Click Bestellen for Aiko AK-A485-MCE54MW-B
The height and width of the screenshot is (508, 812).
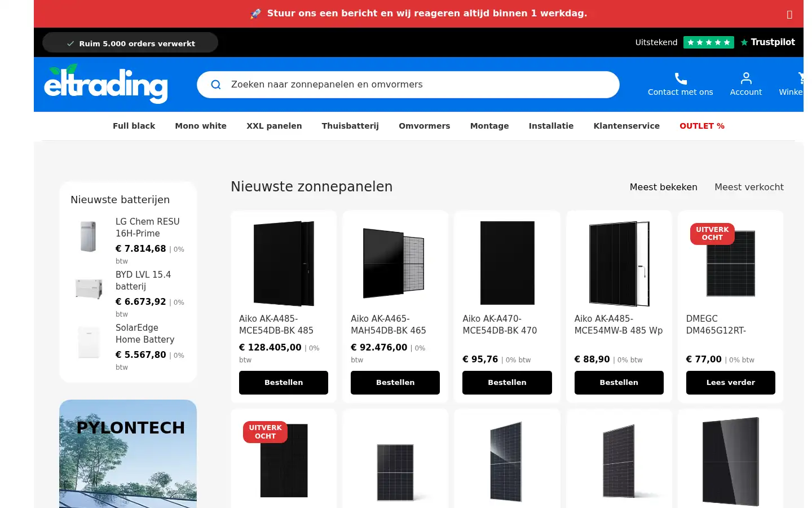coord(619,383)
